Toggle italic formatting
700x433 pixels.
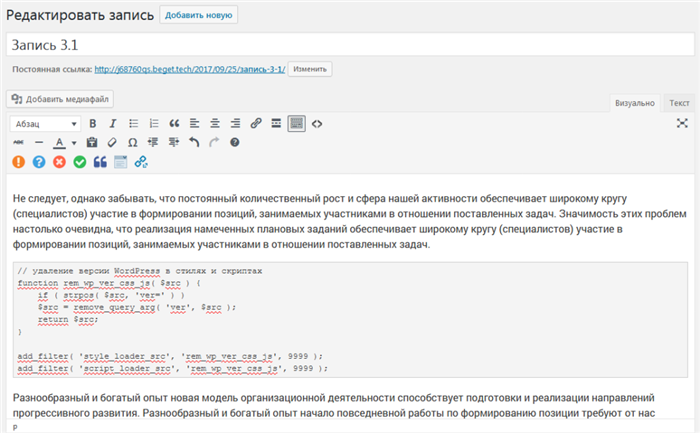pyautogui.click(x=113, y=124)
